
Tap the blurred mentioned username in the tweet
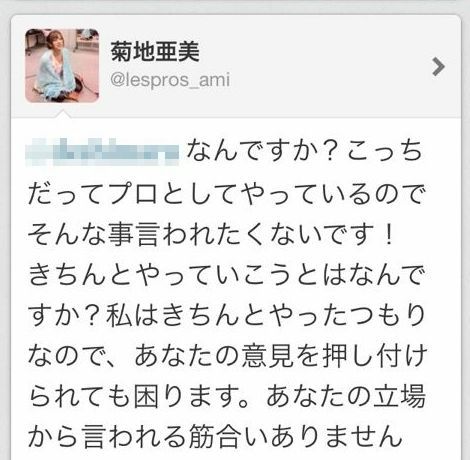[x=102, y=152]
